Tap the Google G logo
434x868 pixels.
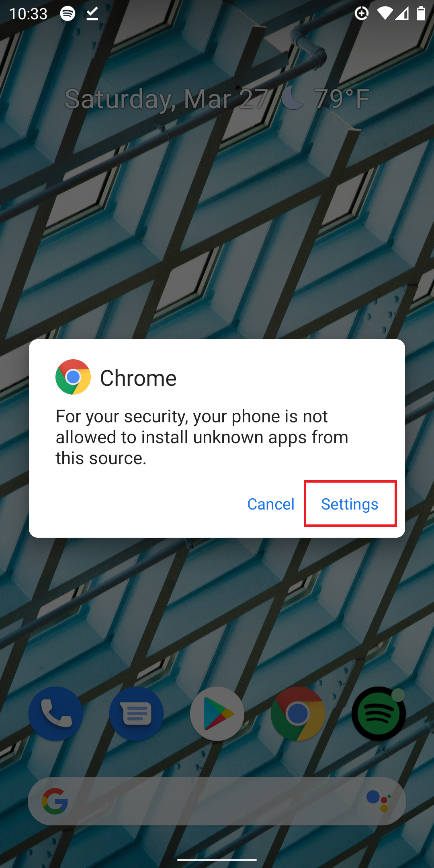[55, 801]
